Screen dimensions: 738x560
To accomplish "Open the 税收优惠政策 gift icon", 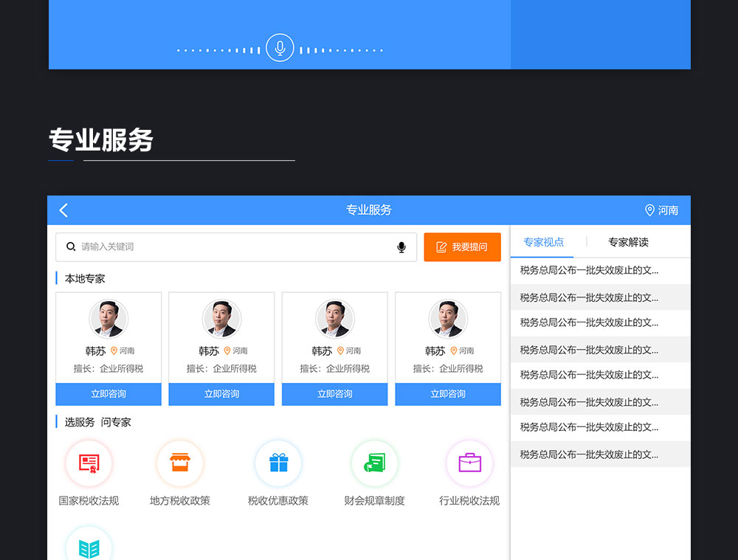I will [278, 463].
